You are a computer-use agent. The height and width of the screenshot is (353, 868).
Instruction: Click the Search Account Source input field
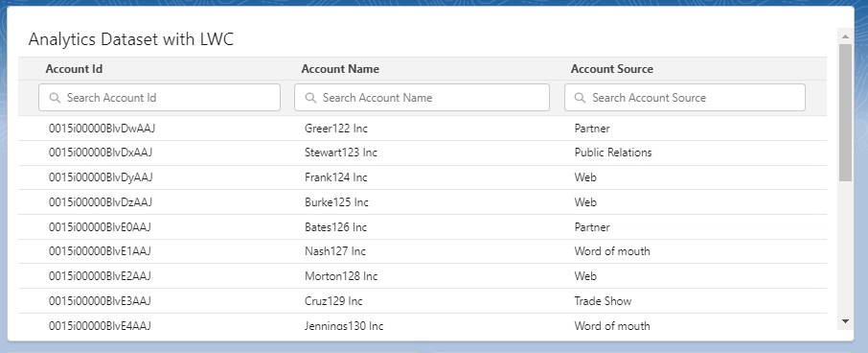[x=685, y=98]
